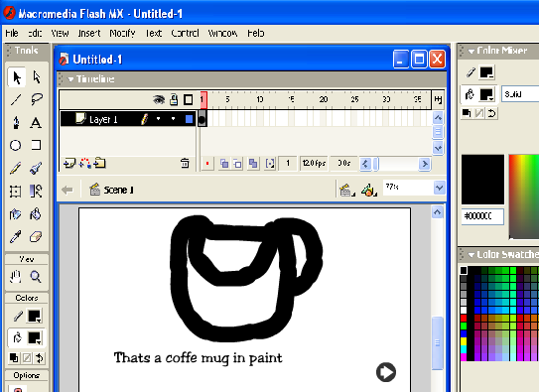
Task: Toggle show/hide all layers eye icon
Action: tap(159, 99)
